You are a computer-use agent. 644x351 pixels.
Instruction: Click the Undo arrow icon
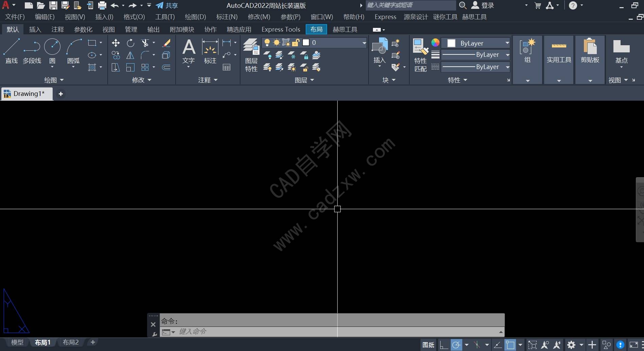point(115,5)
